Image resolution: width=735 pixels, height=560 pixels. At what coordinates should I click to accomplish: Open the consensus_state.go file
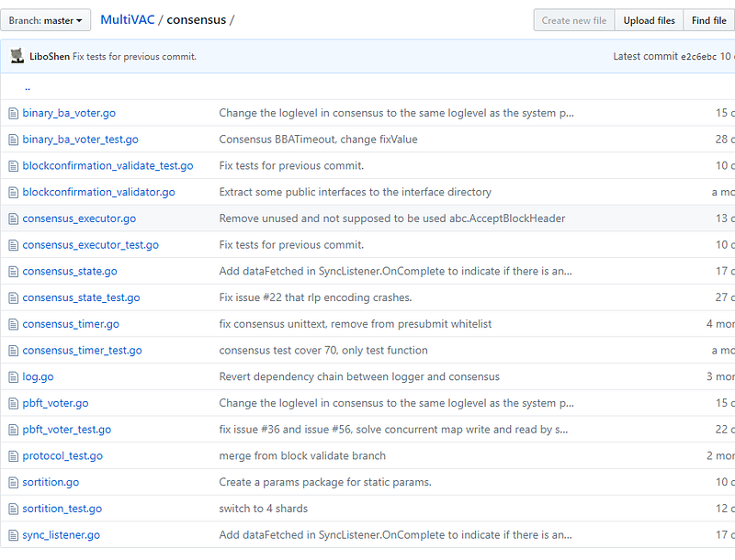(x=70, y=272)
